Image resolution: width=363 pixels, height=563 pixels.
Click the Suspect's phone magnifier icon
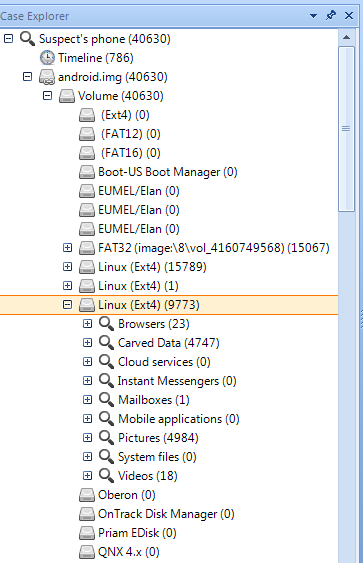coord(27,38)
